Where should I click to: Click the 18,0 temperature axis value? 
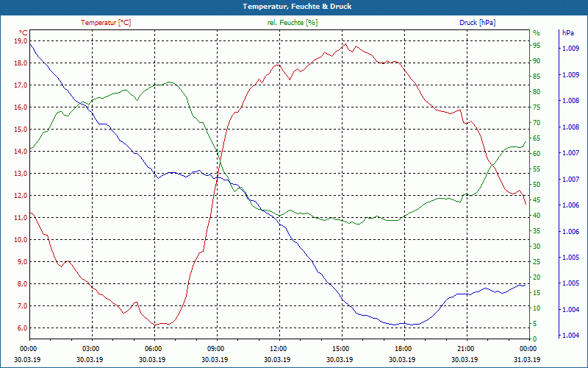(x=21, y=63)
